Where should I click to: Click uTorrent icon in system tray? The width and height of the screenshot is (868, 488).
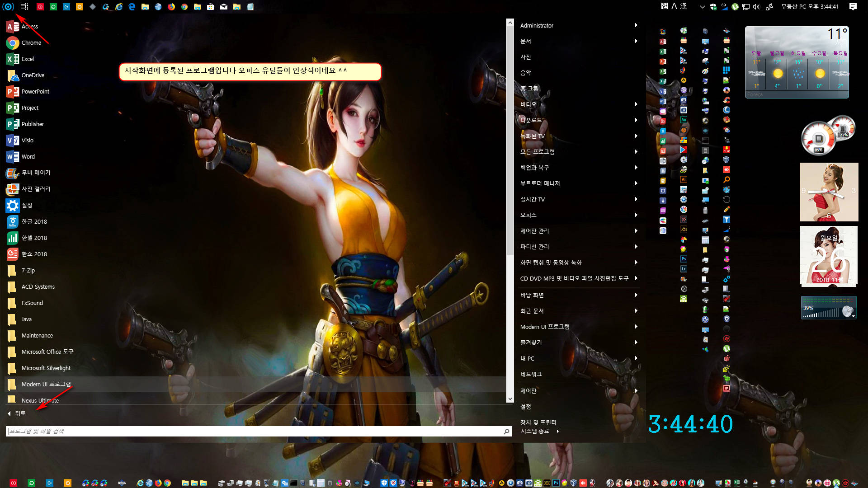[x=735, y=7]
